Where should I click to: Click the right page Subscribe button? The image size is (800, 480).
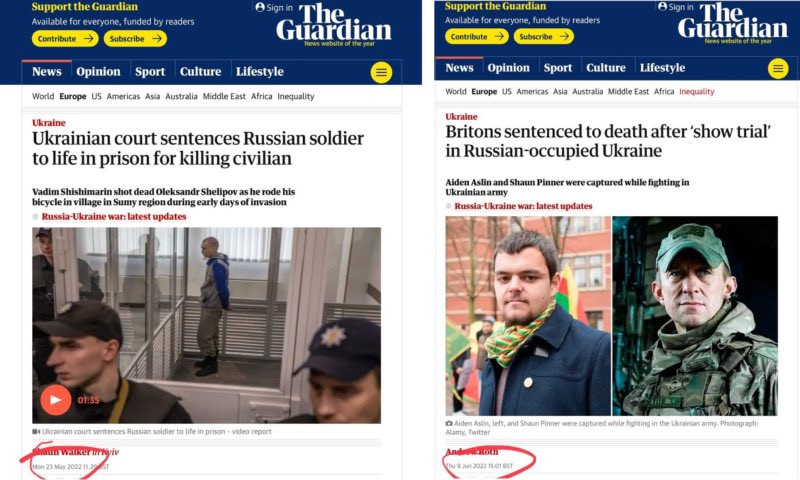tap(543, 36)
